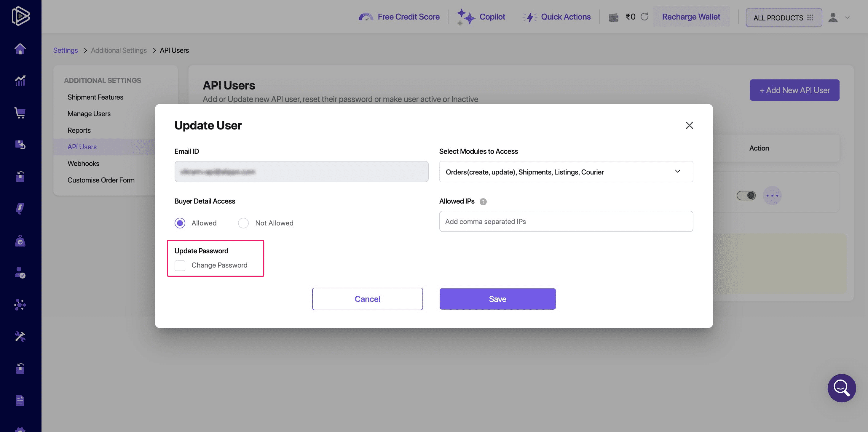Viewport: 868px width, 432px height.
Task: Select the weight discrepancy kg icon
Action: tap(20, 240)
